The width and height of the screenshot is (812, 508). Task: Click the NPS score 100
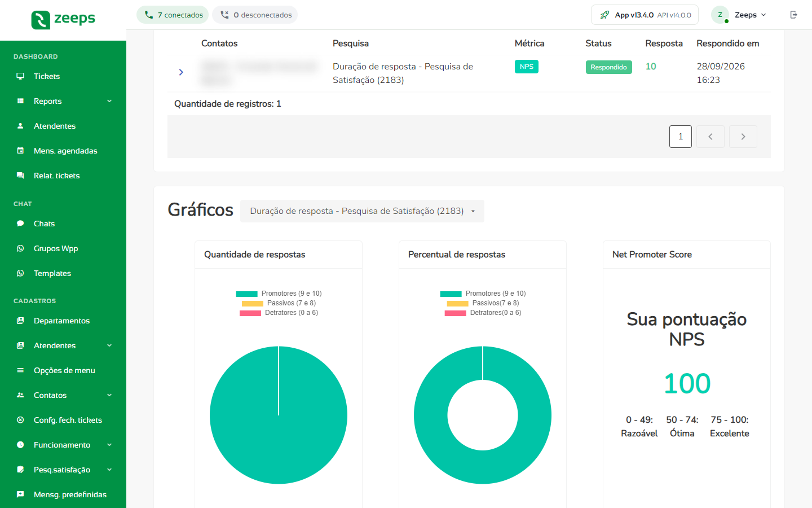tap(687, 384)
